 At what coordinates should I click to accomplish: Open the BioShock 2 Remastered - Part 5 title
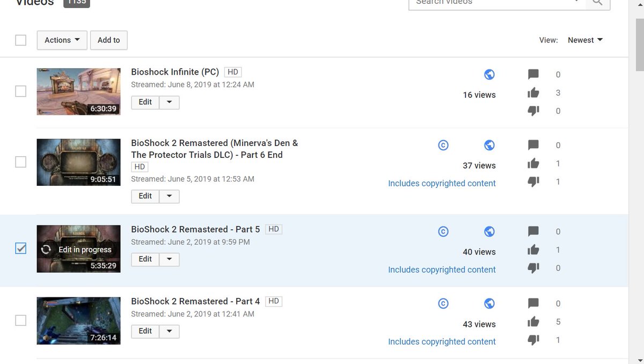(x=195, y=229)
